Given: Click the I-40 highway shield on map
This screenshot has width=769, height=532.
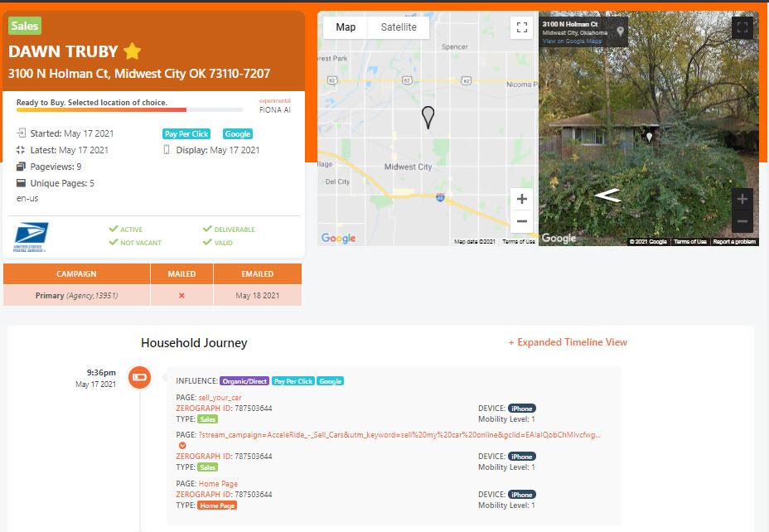Looking at the screenshot, I should pos(440,197).
